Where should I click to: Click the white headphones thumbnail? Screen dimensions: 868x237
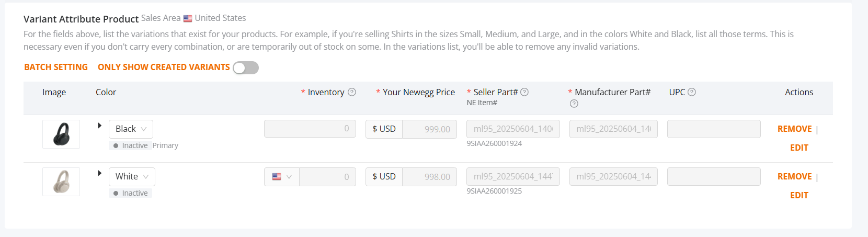[61, 182]
